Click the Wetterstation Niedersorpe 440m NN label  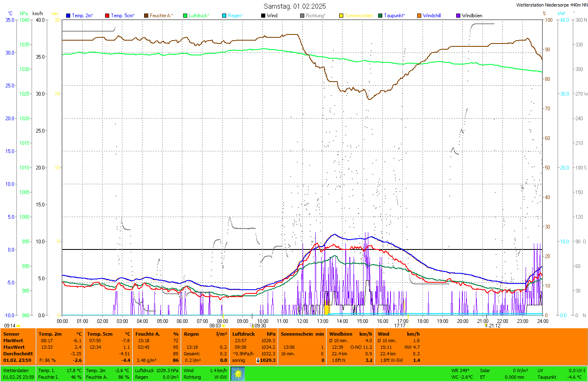pyautogui.click(x=551, y=5)
